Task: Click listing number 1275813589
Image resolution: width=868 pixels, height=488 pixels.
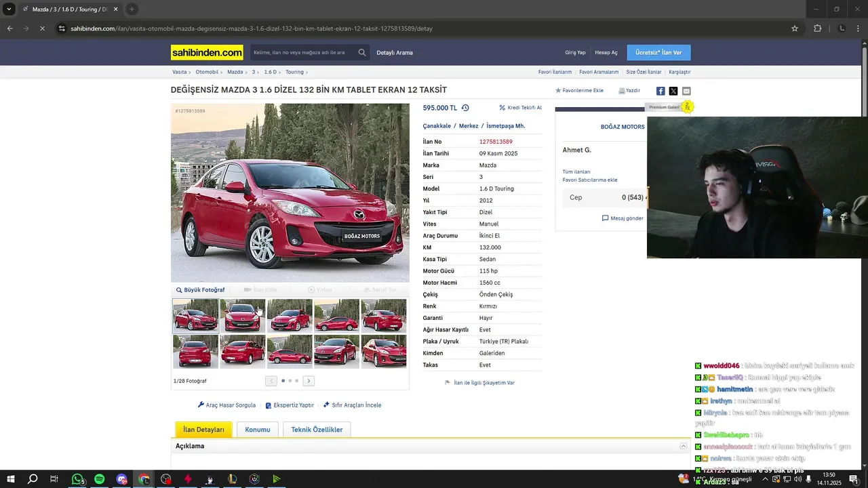Action: tap(496, 142)
